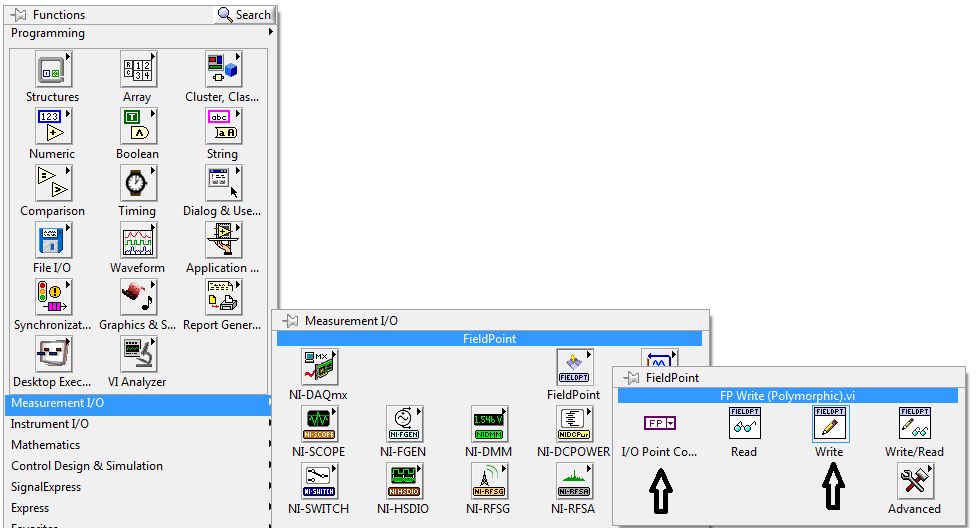Open the NI-DAQmx subpalette

[x=319, y=367]
